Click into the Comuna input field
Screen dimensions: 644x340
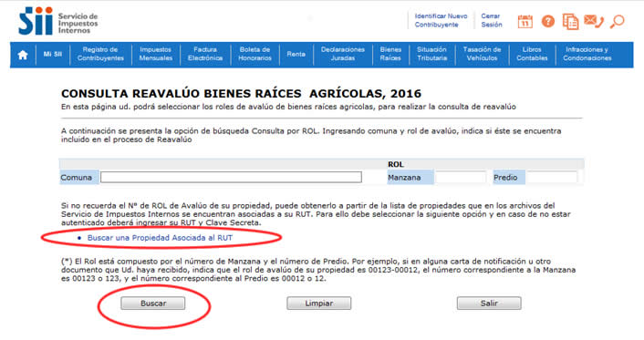(231, 178)
